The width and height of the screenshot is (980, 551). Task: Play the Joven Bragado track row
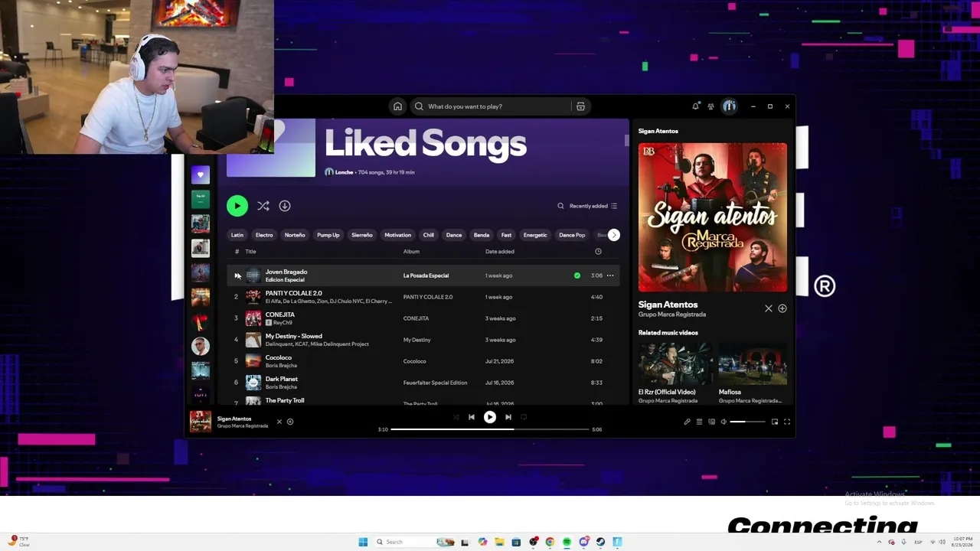[237, 275]
